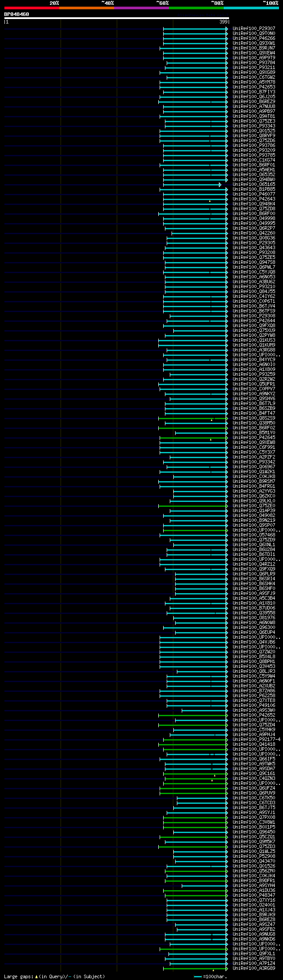Viewport: 283px width, 980px height.
Task: Select hit UniRef100_P48347
Action: click(x=254, y=895)
